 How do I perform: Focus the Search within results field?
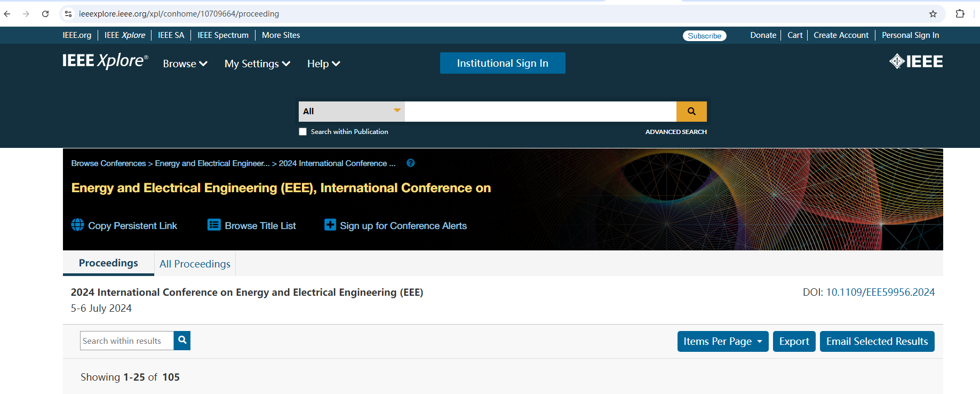[127, 341]
